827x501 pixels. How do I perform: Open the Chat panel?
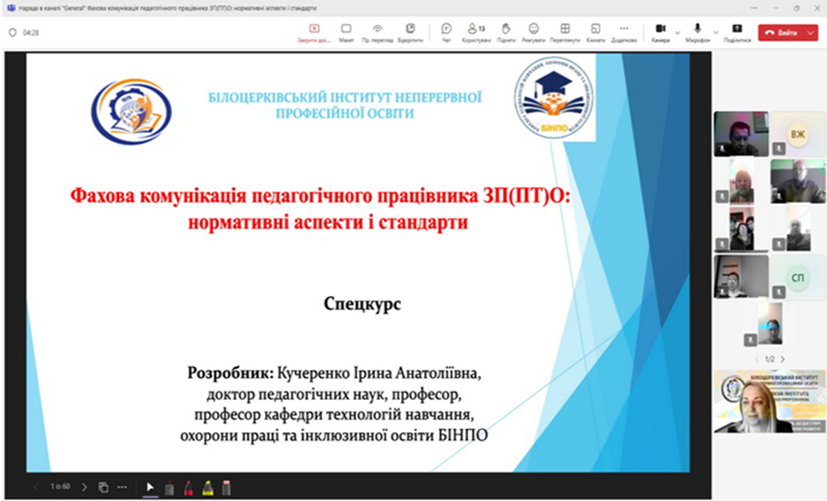coord(446,32)
